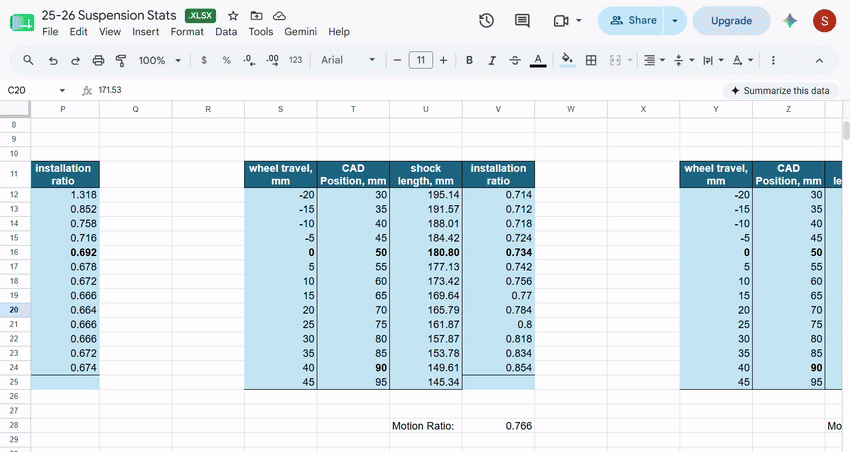Select column U header
850x452 pixels.
click(426, 109)
